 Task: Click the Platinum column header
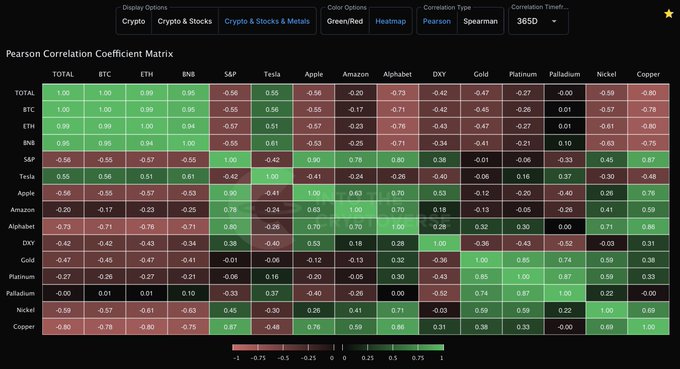coord(523,74)
